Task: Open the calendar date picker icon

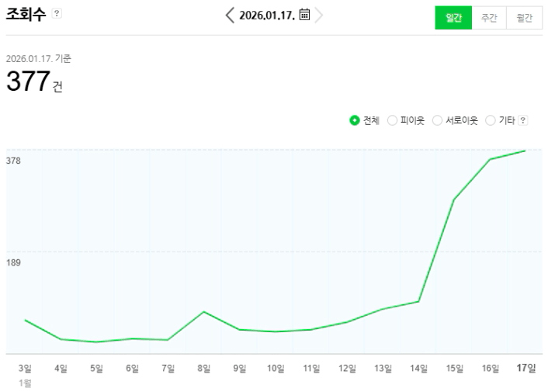Action: (304, 15)
